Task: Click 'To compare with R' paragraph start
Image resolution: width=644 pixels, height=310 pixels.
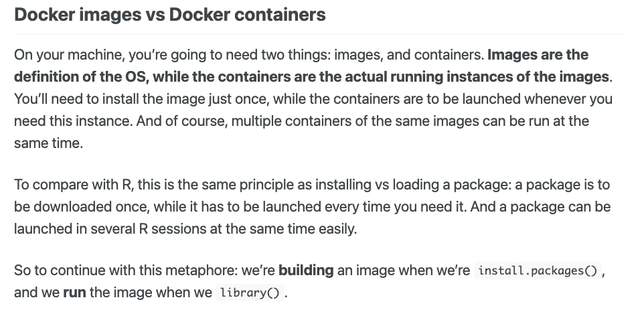Action: 62,185
